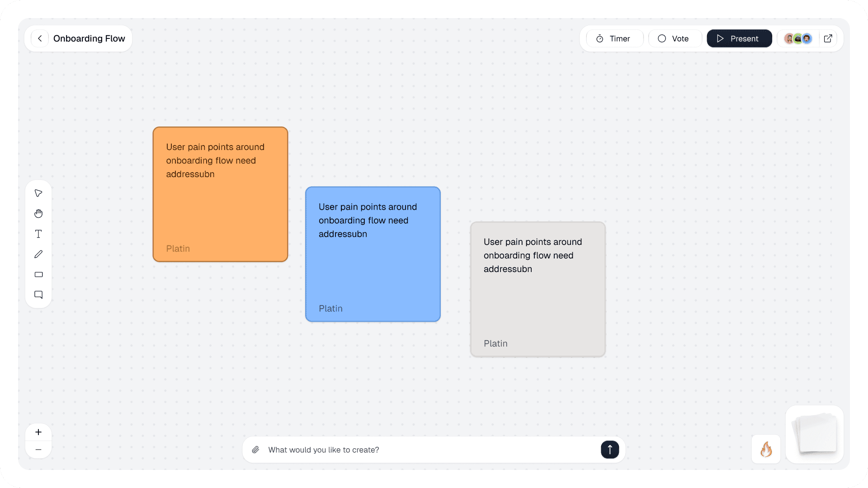868x488 pixels.
Task: Start the Timer
Action: pyautogui.click(x=614, y=38)
